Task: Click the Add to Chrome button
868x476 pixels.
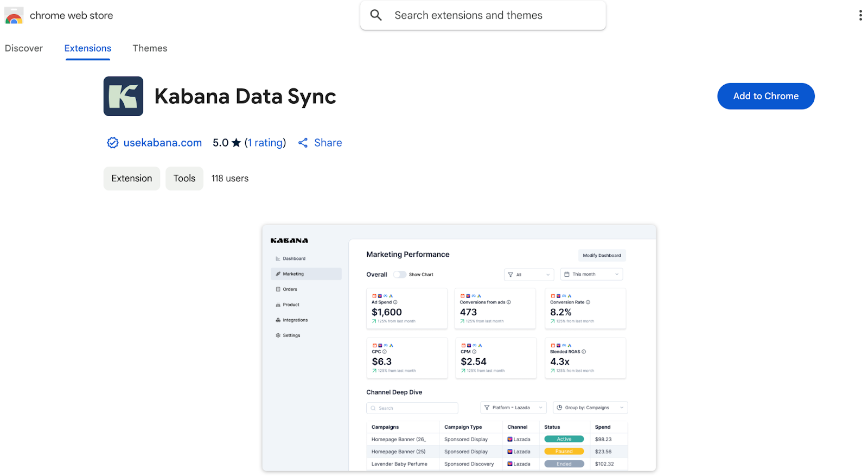Action: coord(765,96)
